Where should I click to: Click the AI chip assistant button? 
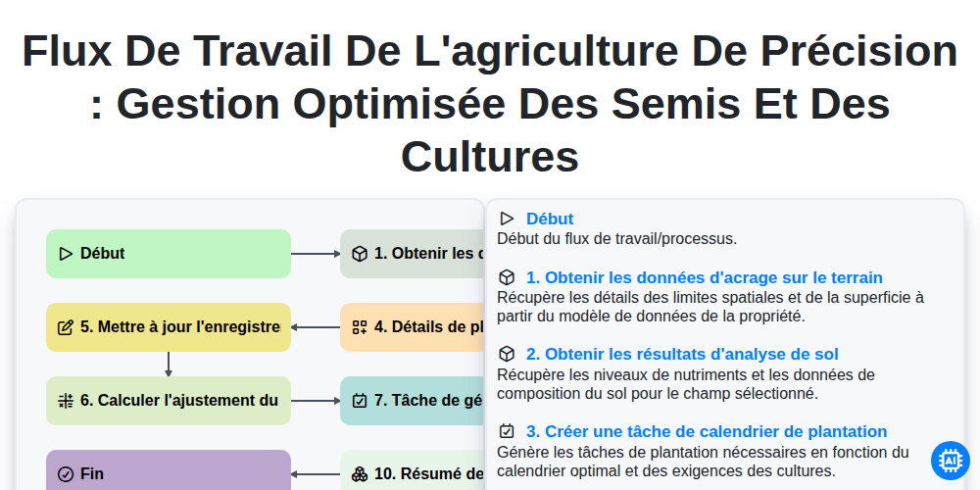pos(950,461)
